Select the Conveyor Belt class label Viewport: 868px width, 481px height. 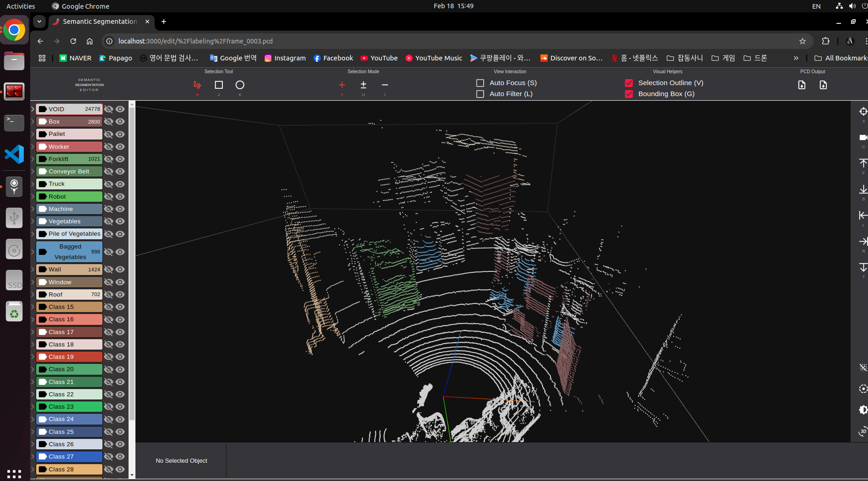69,172
